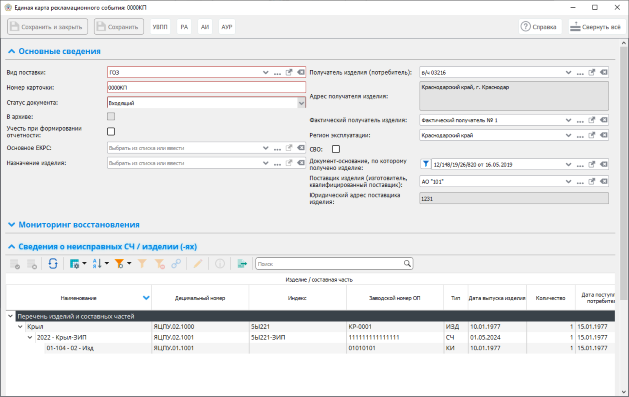Open the АУР tab button

(x=227, y=27)
